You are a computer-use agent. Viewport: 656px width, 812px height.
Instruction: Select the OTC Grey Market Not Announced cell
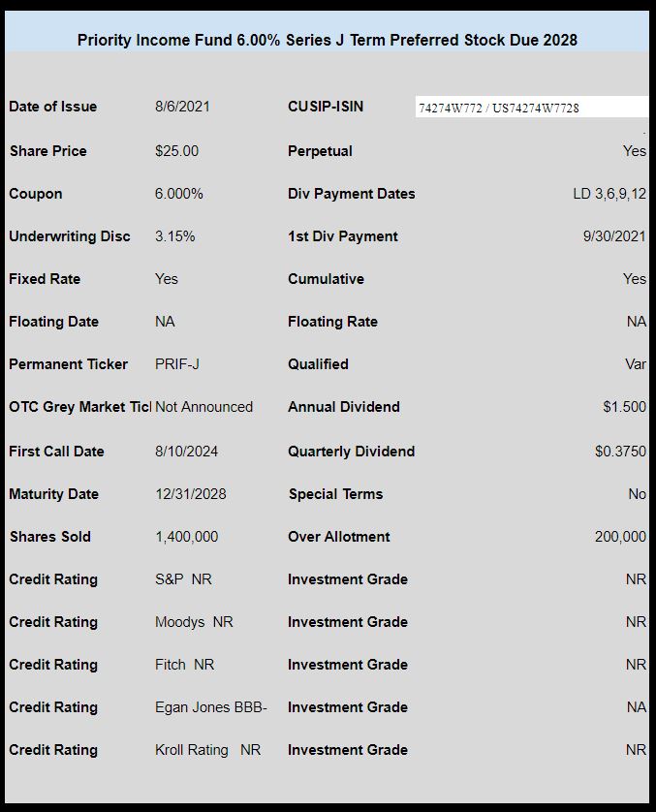click(x=204, y=407)
